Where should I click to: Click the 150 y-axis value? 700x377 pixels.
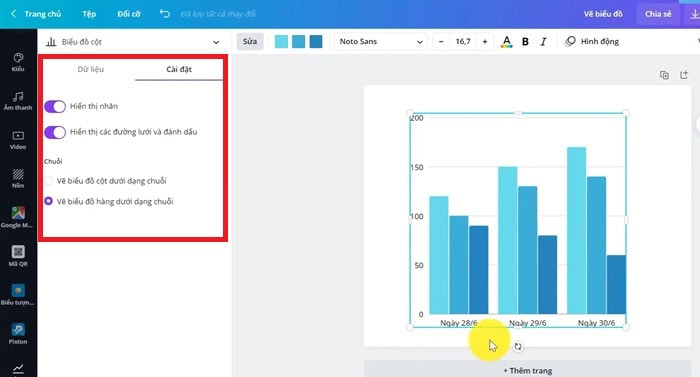point(417,167)
